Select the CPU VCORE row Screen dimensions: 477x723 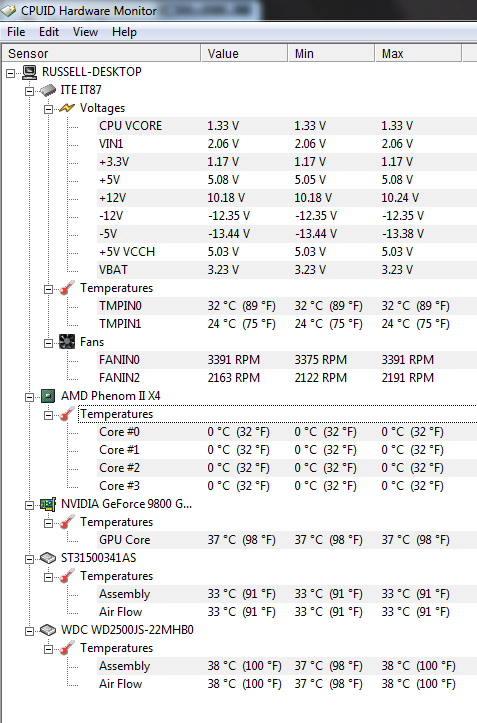click(x=286, y=126)
